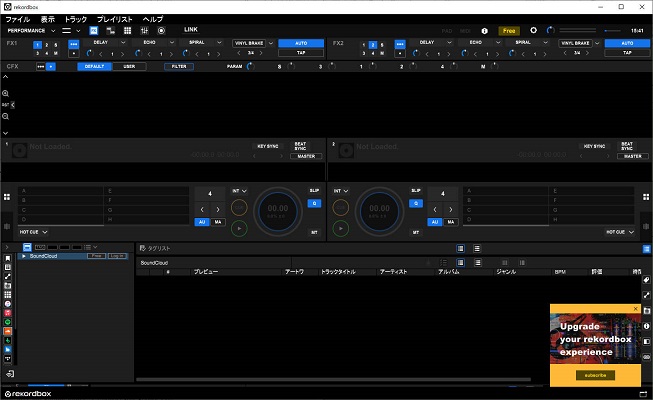Select the SoundCloud icon in left sidebar
This screenshot has width=653, height=400.
(7, 331)
